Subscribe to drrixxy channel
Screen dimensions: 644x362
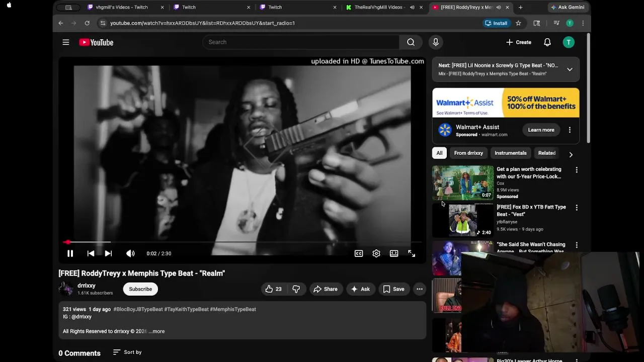[140, 289]
